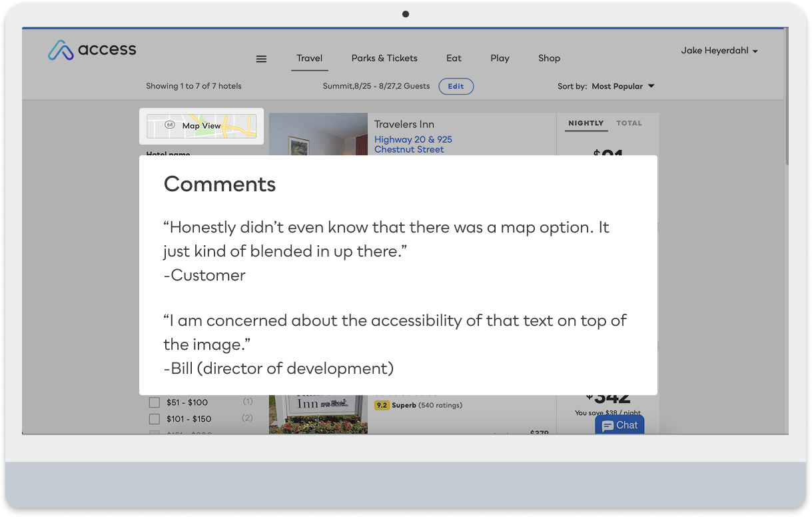This screenshot has height=517, width=812.
Task: Click the 9.2 Superb rating badge
Action: tap(382, 405)
